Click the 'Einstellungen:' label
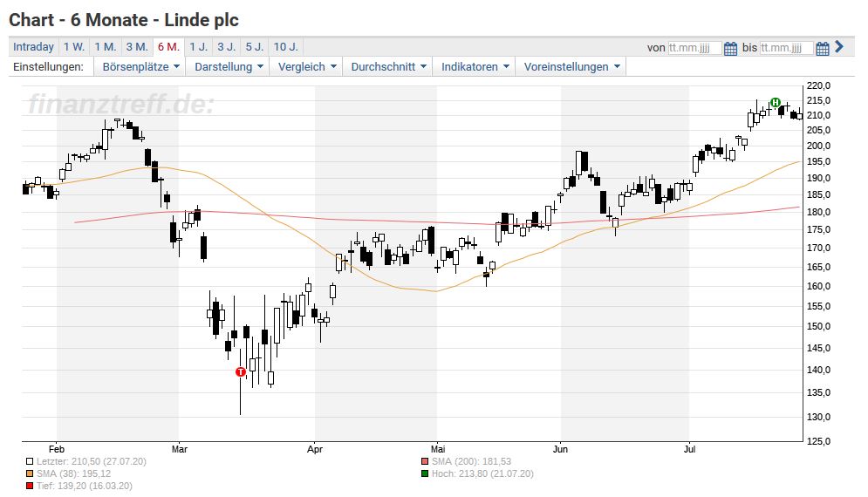The width and height of the screenshot is (868, 497). point(48,67)
